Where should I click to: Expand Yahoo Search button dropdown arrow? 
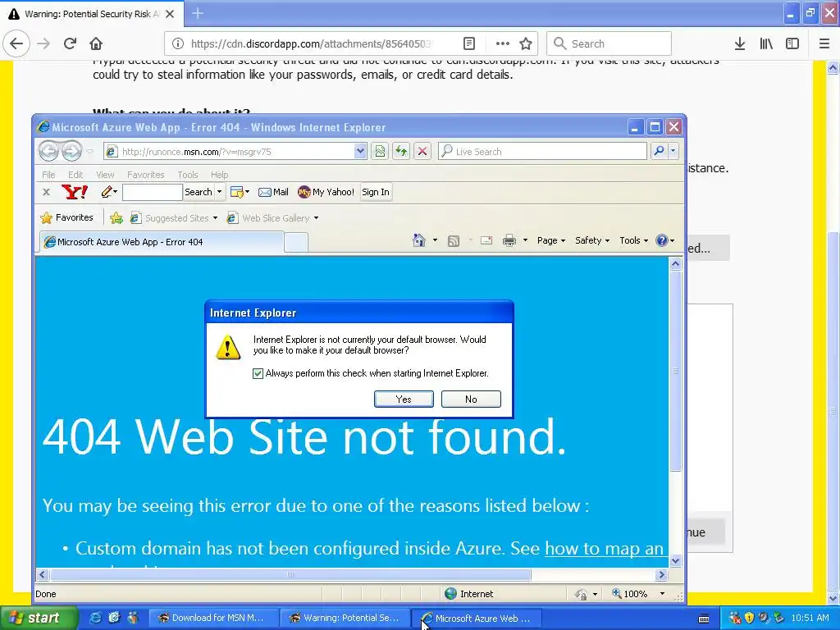[219, 192]
